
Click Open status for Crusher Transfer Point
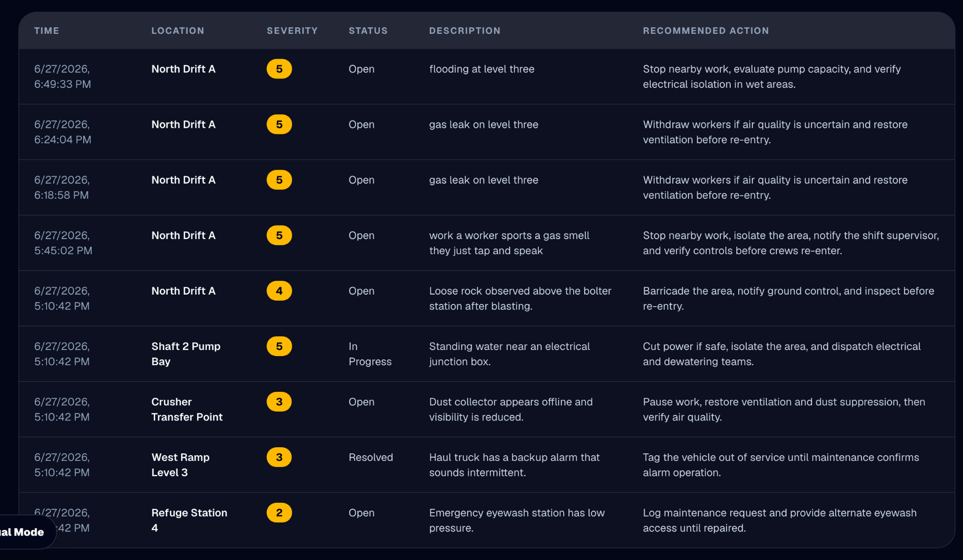point(362,402)
